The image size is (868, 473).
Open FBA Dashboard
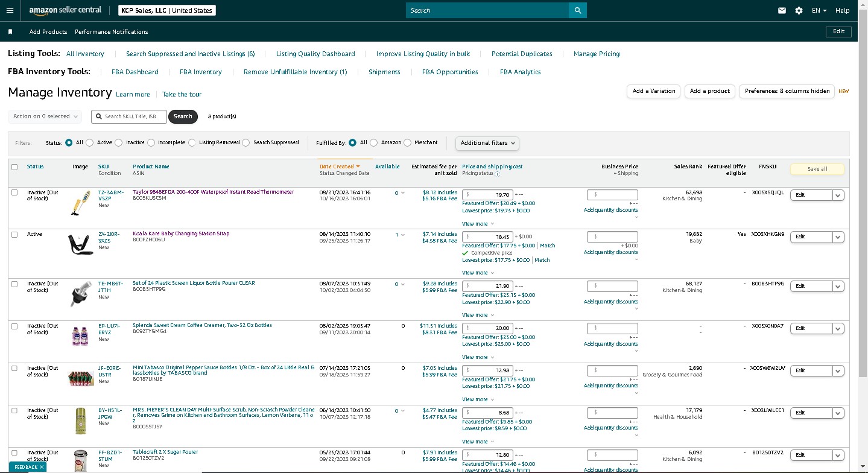coord(135,72)
